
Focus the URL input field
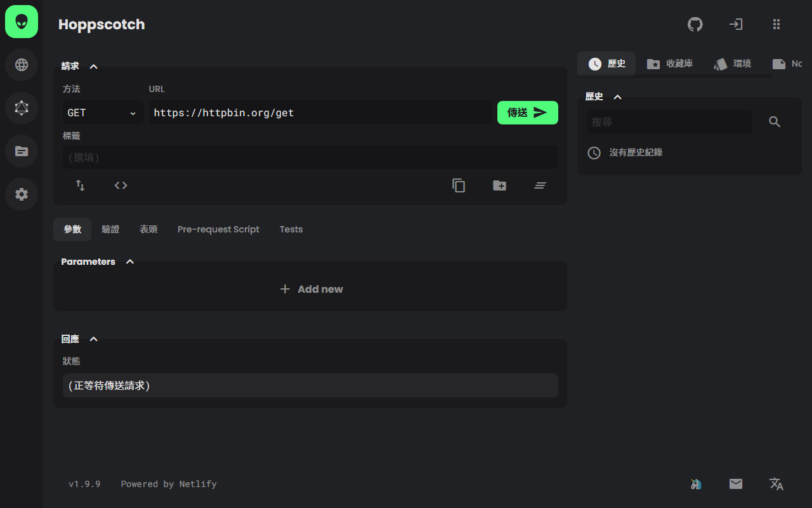(x=320, y=113)
